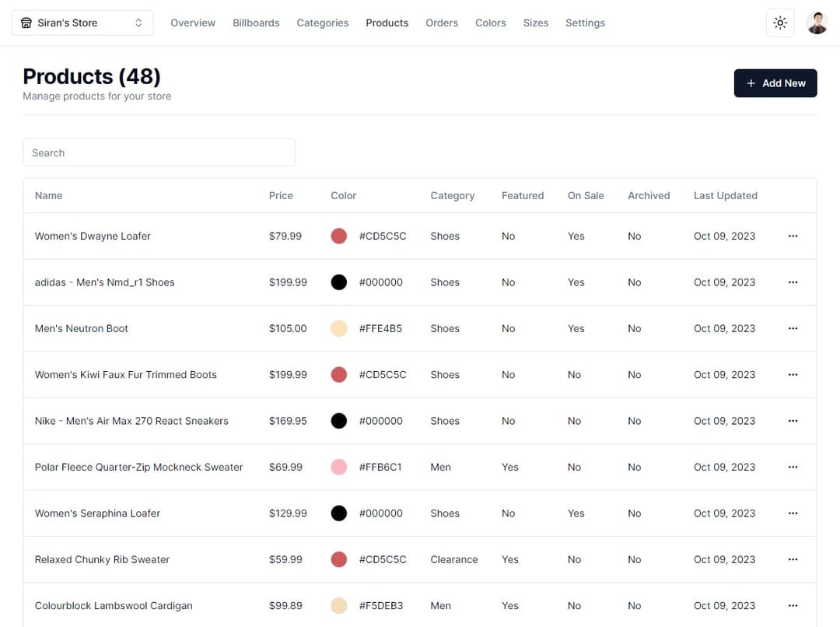Select the Relaxed Chunky Rib Sweater name
The width and height of the screenshot is (840, 627).
tap(102, 559)
